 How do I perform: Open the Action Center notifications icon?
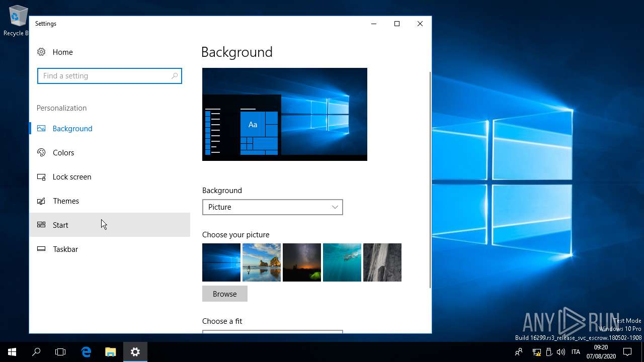pos(627,352)
